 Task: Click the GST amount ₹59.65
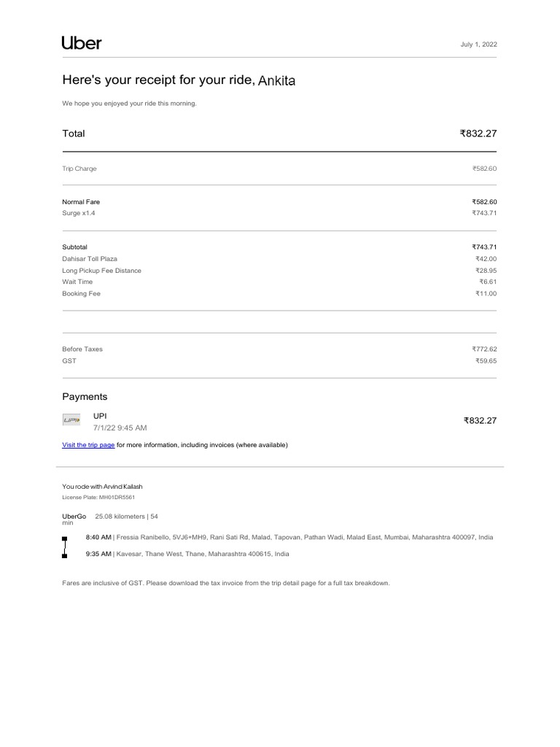click(x=484, y=360)
